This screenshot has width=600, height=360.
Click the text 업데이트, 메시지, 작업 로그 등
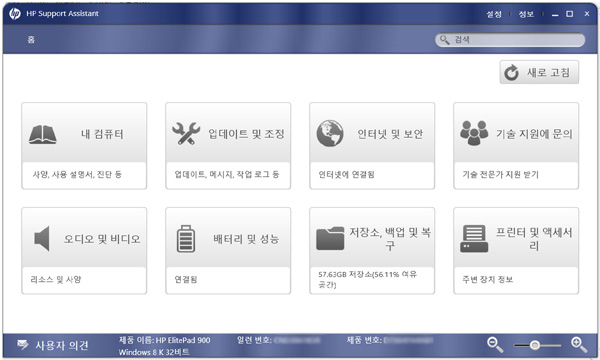coord(227,174)
